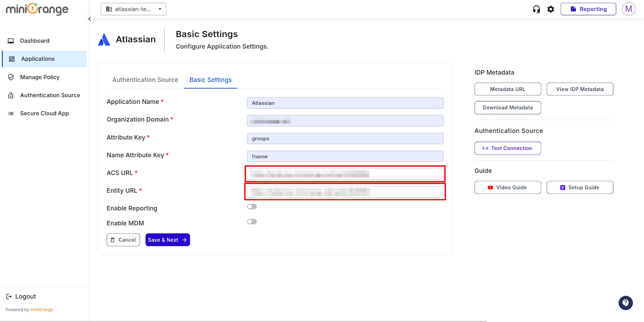Click Logout in the sidebar
The width and height of the screenshot is (644, 322).
[x=21, y=297]
